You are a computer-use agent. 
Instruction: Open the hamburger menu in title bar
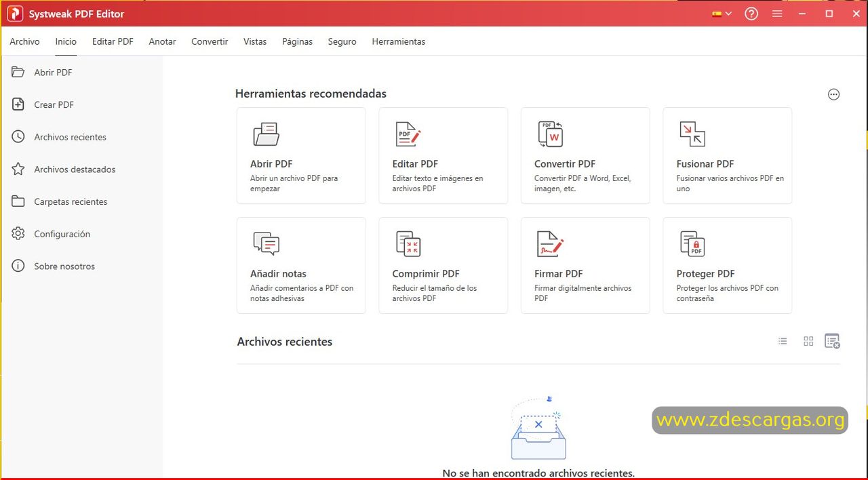(777, 14)
